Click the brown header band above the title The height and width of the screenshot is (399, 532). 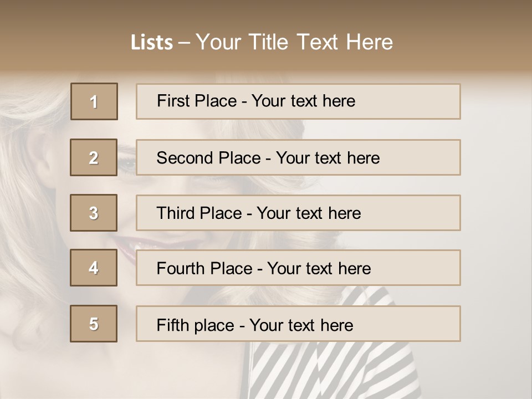266,11
